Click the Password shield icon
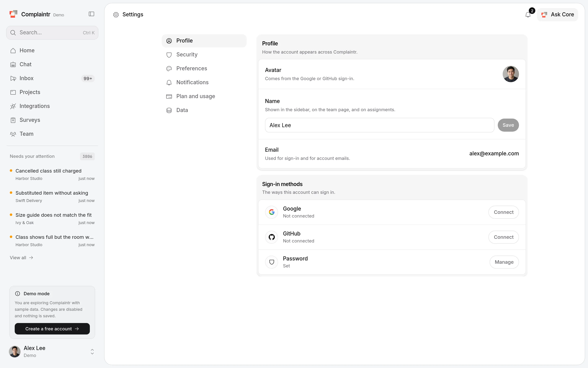The width and height of the screenshot is (588, 368). (x=272, y=262)
